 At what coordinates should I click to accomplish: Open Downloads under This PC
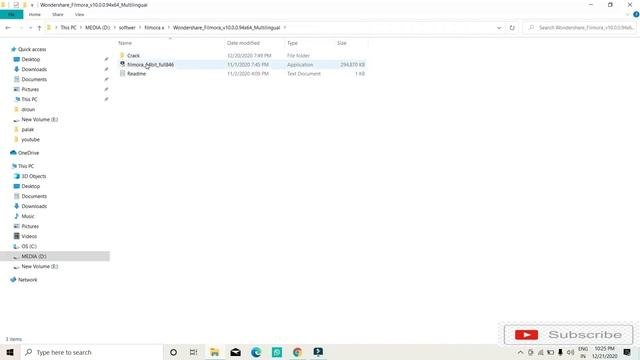click(34, 207)
